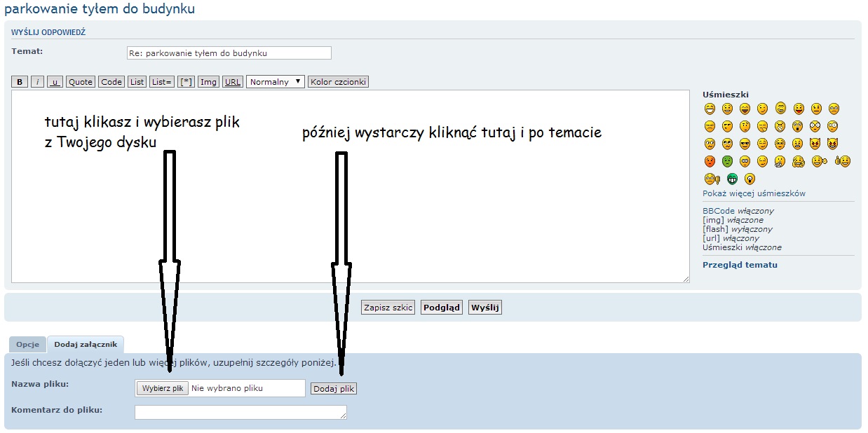Click the Komentarz do pliku text field

click(x=240, y=412)
